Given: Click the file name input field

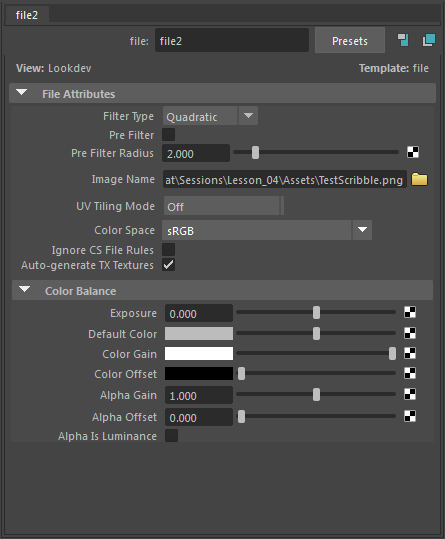Looking at the screenshot, I should pyautogui.click(x=232, y=41).
